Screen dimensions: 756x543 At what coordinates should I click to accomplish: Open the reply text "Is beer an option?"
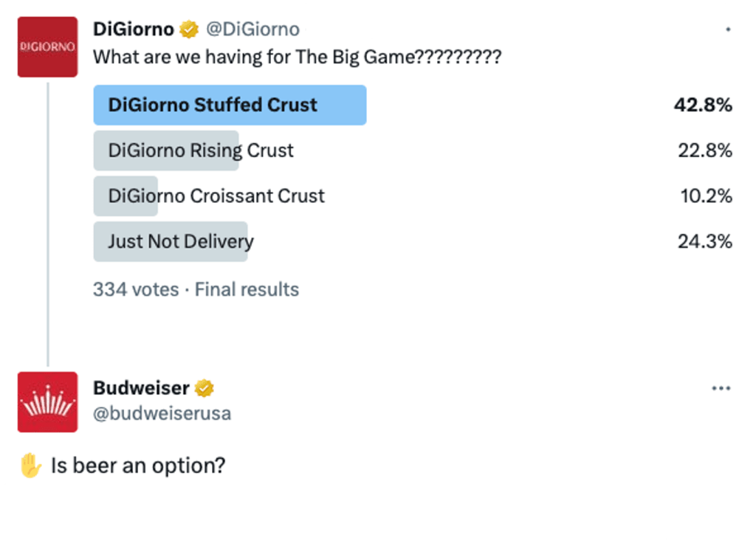(x=137, y=466)
